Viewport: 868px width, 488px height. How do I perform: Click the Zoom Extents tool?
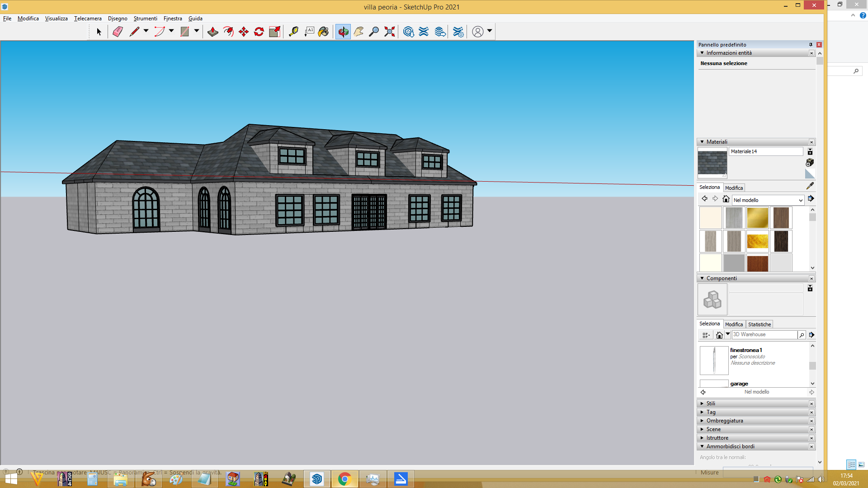click(390, 32)
